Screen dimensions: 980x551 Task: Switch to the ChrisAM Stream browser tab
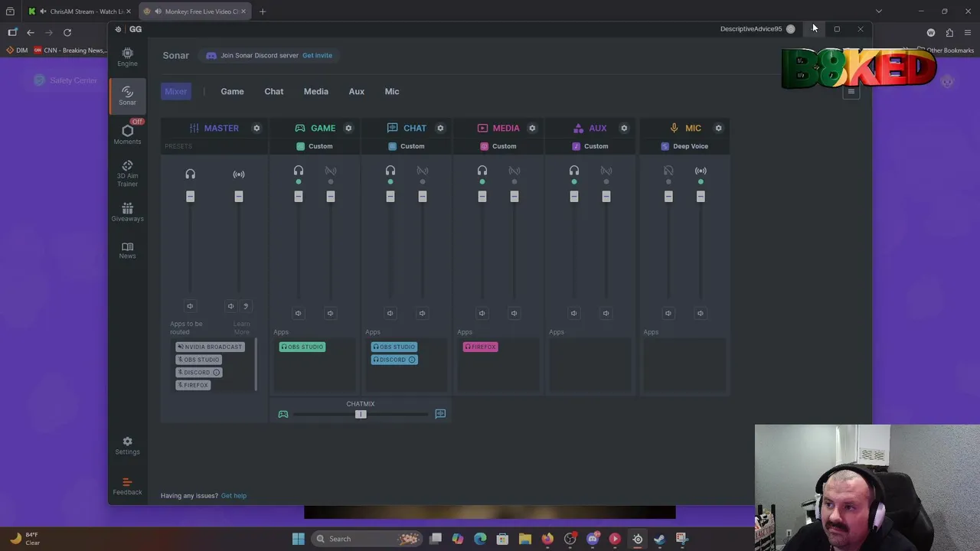pyautogui.click(x=80, y=11)
